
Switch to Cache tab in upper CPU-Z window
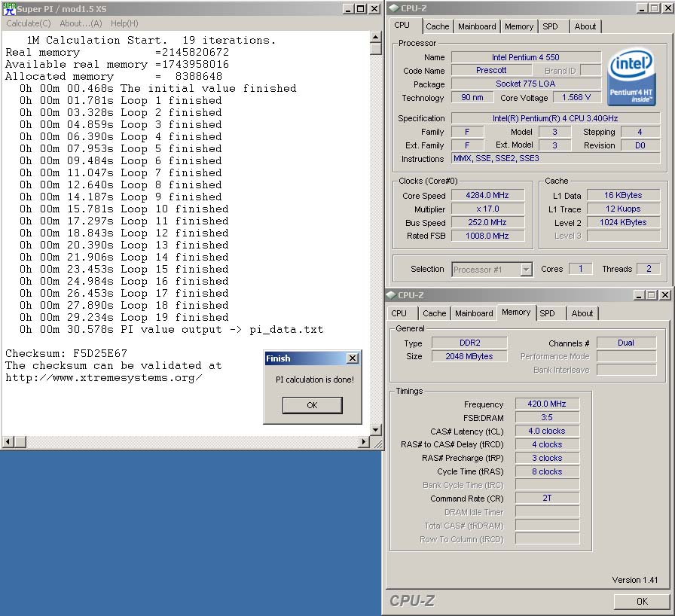[438, 26]
